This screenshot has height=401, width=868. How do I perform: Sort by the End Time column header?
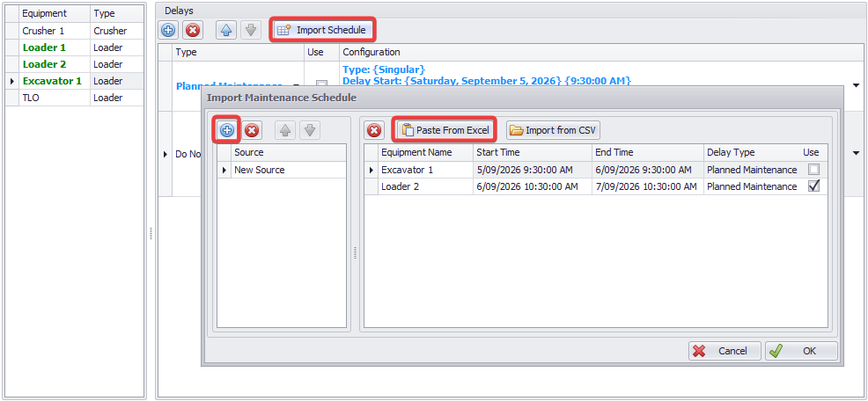click(x=647, y=152)
